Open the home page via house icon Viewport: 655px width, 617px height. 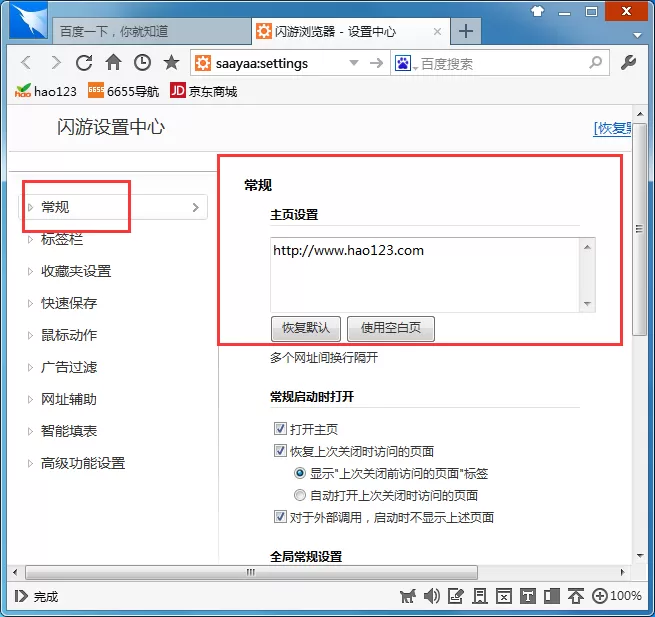click(x=113, y=63)
